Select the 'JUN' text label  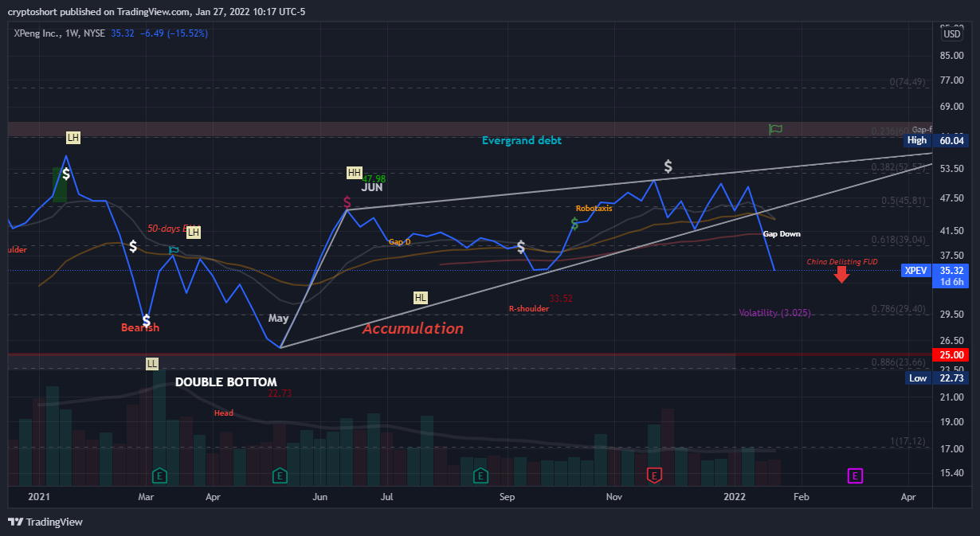372,188
